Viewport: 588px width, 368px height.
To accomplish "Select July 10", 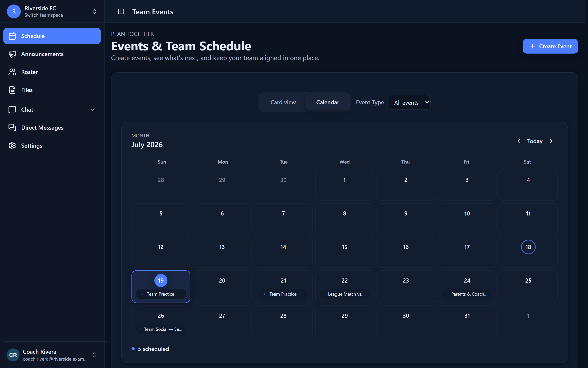I will (x=467, y=219).
